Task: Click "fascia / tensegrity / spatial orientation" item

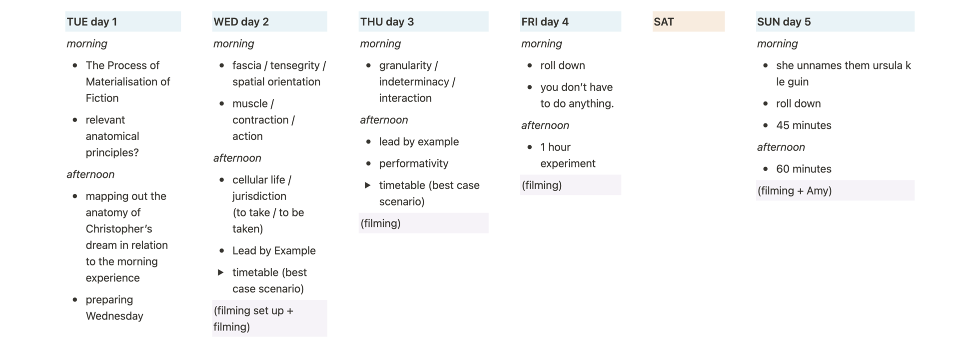Action: pos(278,73)
